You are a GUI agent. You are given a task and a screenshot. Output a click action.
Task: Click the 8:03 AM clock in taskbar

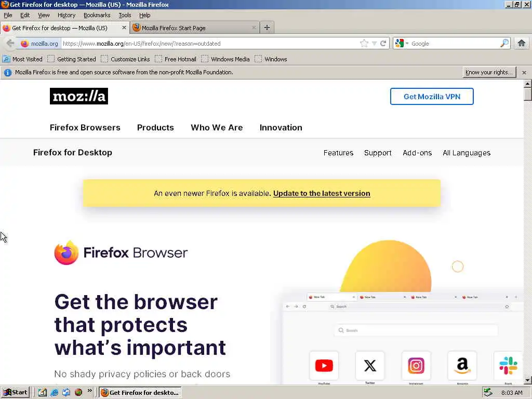(512, 393)
